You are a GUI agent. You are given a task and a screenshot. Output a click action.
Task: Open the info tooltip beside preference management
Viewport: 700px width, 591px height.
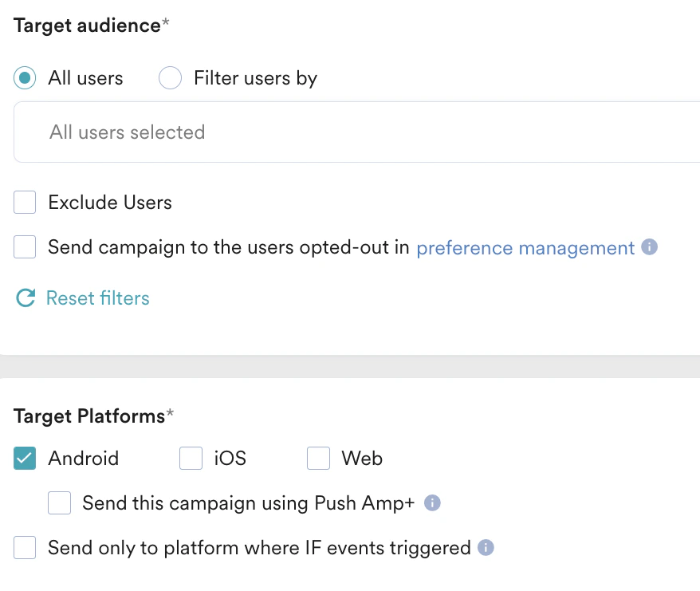[x=649, y=247]
